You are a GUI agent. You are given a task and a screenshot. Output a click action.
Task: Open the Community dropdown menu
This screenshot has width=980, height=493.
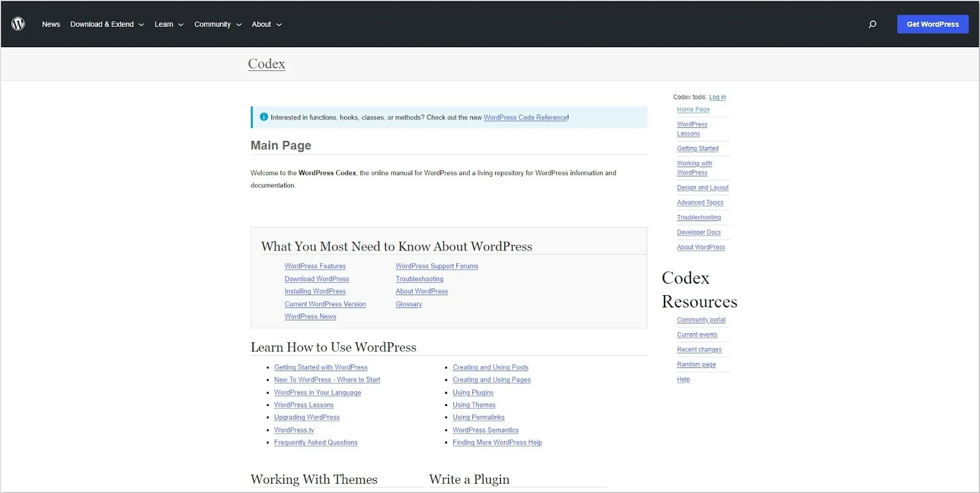(x=218, y=24)
